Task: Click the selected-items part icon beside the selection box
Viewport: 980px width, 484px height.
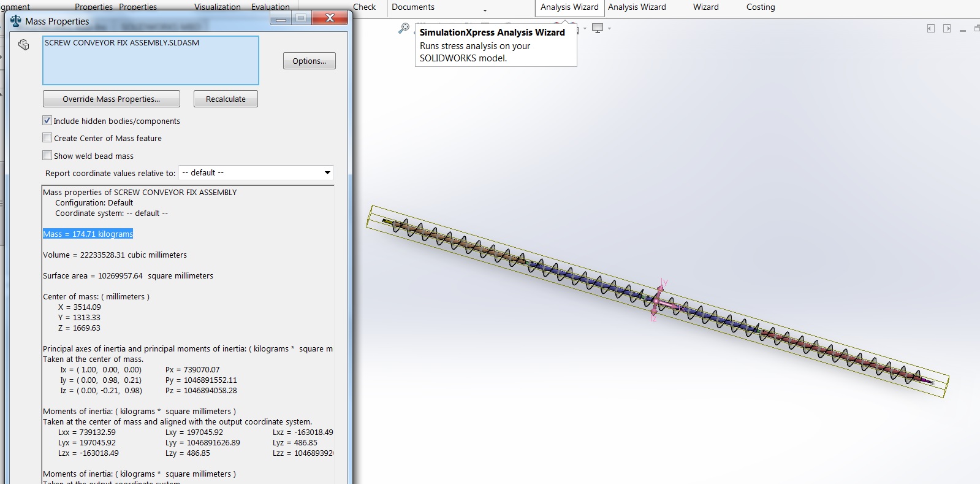Action: pyautogui.click(x=24, y=45)
